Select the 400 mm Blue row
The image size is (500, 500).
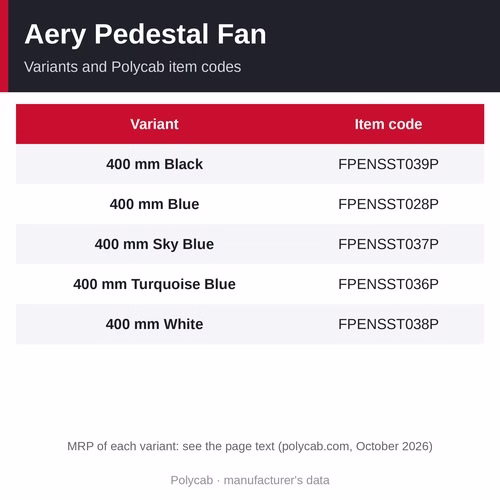pos(250,204)
